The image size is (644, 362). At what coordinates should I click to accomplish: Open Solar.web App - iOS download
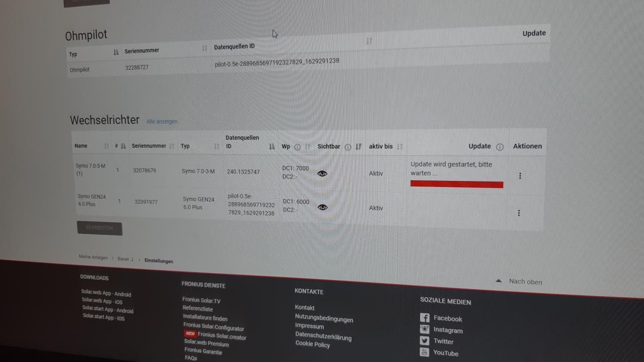pyautogui.click(x=102, y=301)
